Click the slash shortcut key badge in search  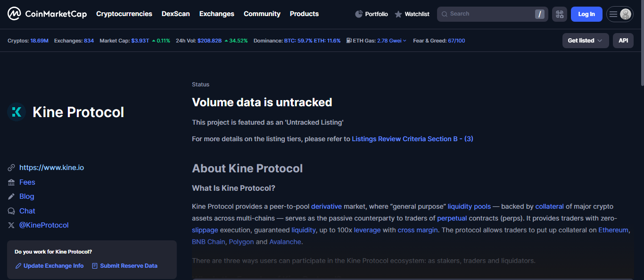(540, 14)
